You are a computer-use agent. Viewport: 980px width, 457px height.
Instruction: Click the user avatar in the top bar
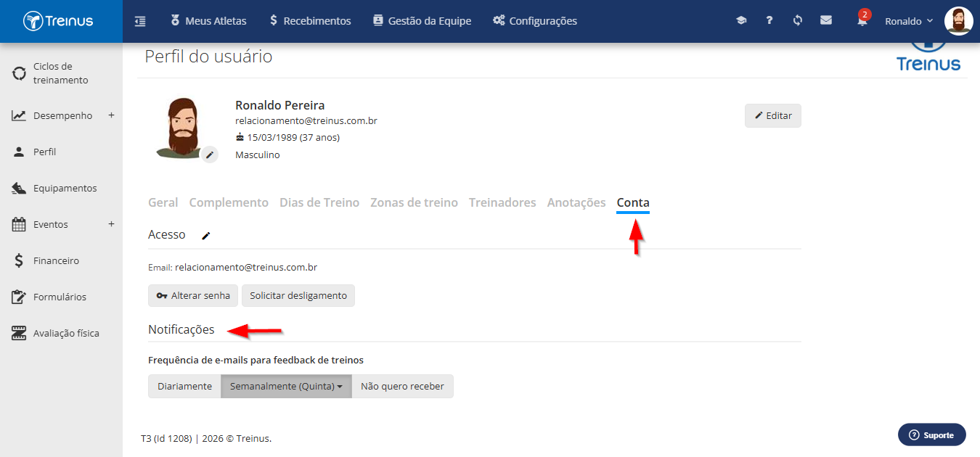(x=958, y=21)
